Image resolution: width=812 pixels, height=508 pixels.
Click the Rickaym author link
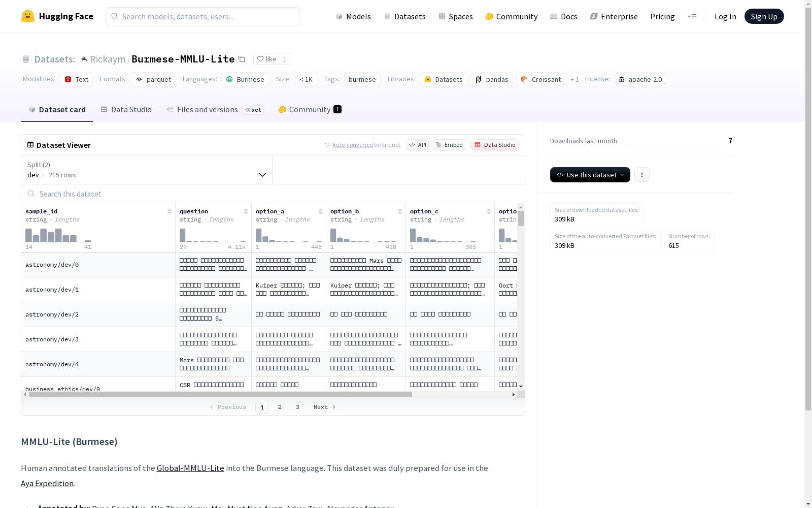(x=108, y=59)
